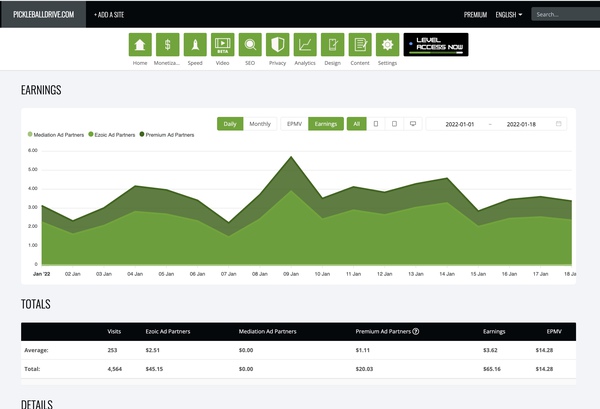Click the 14 Jan chart axis label
600x409 pixels.
click(447, 274)
